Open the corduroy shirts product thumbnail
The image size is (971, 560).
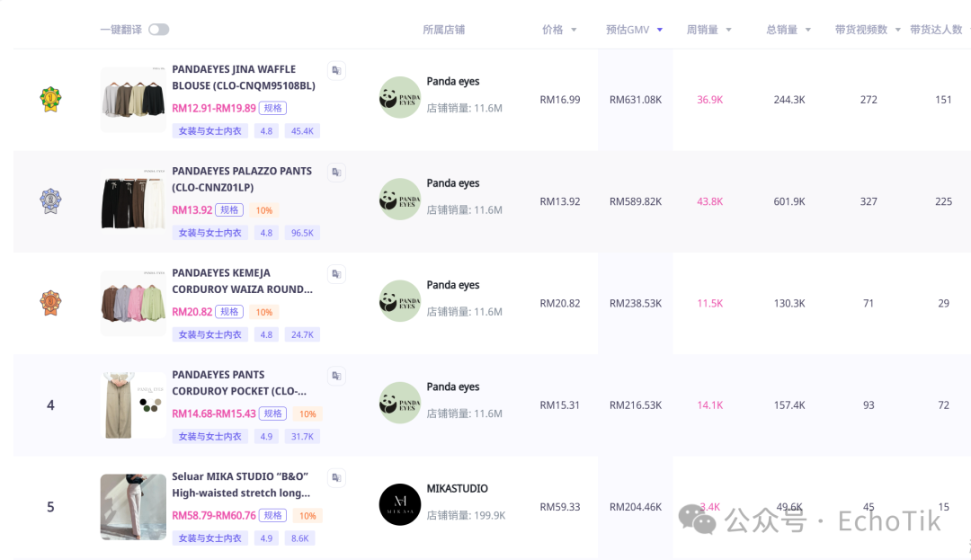click(133, 303)
